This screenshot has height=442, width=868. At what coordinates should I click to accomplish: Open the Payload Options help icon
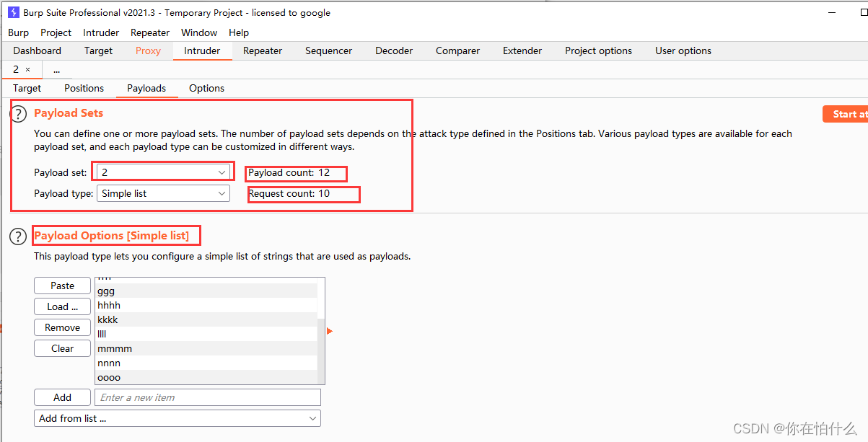point(17,237)
